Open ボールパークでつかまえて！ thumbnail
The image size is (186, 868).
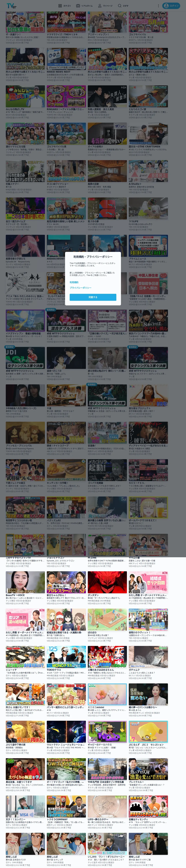click(x=148, y=507)
